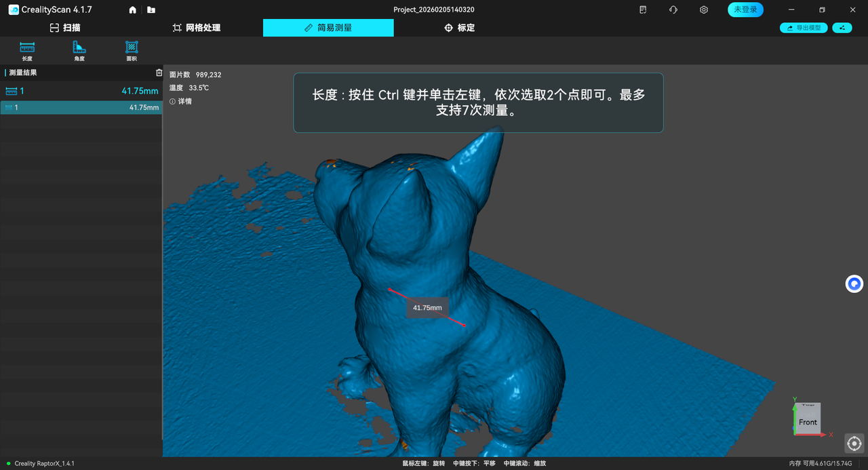Select the 长度 (length) measurement tool
Screen dimensions: 868x470
[x=27, y=51]
